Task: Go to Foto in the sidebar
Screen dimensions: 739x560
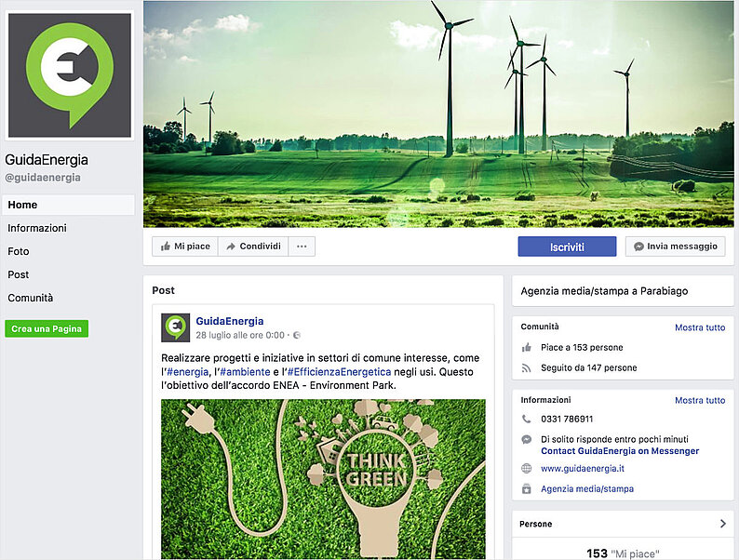Action: click(19, 251)
